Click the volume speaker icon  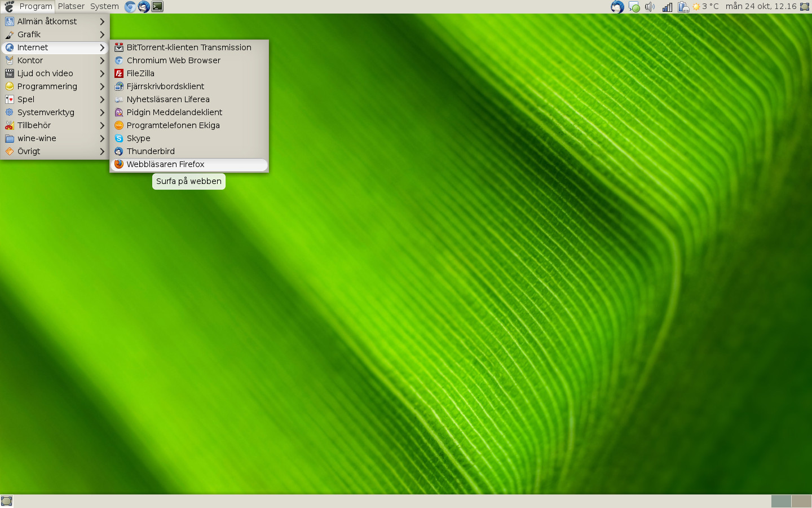tap(650, 7)
